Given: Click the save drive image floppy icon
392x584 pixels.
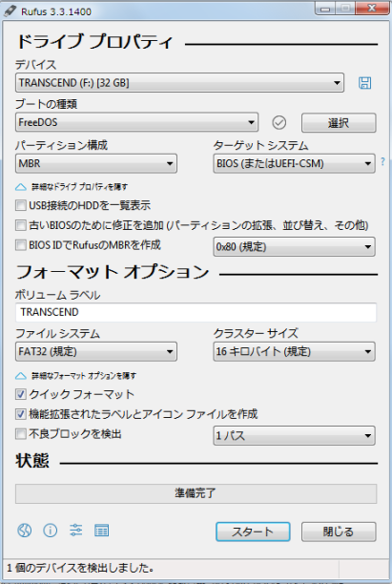Looking at the screenshot, I should (365, 83).
